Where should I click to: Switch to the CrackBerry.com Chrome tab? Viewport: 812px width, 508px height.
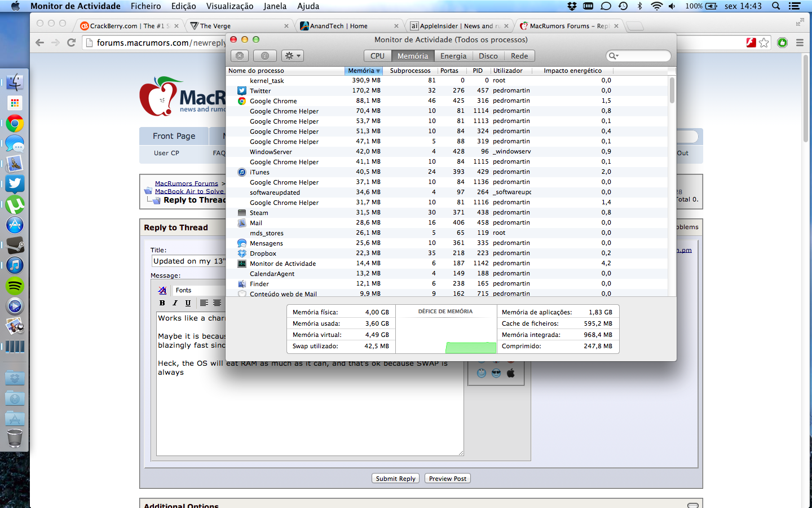pos(130,26)
